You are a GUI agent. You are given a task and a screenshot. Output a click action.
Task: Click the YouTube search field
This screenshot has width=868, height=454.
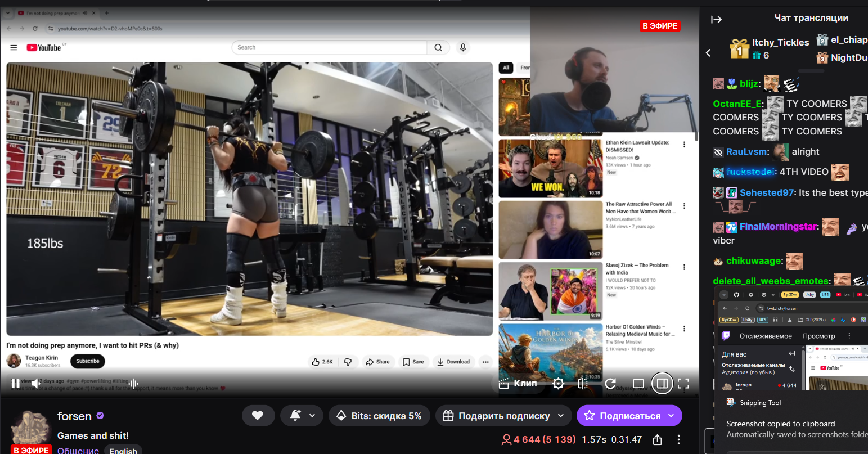(x=329, y=47)
